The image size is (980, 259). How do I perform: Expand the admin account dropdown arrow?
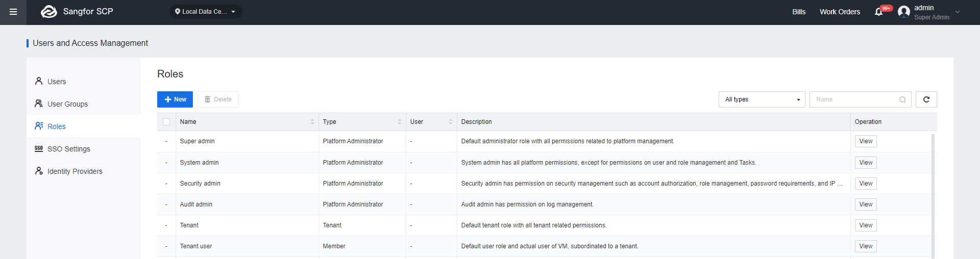pyautogui.click(x=958, y=12)
